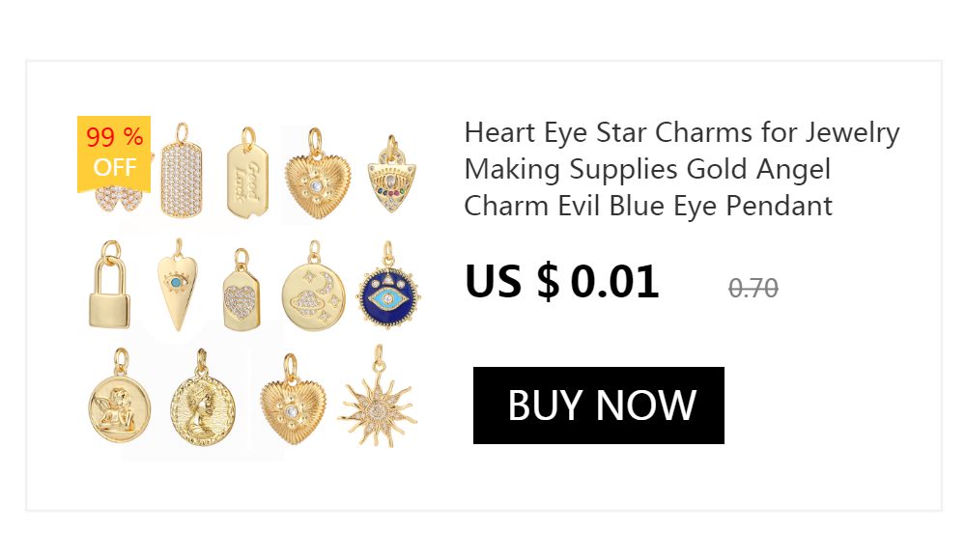
Task: Click the US $0.01 sale price
Action: (561, 282)
